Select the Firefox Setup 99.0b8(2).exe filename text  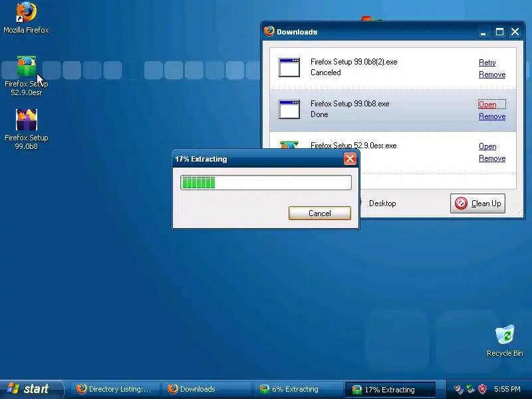[354, 62]
